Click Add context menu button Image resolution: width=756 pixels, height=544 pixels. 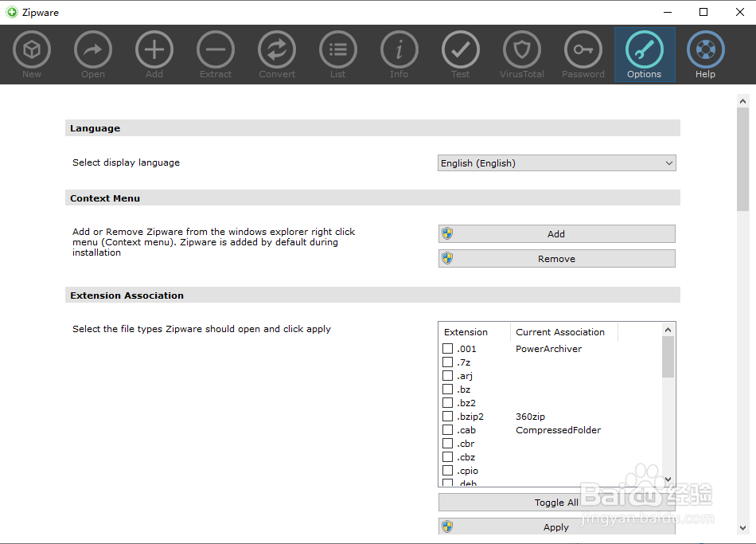point(557,234)
